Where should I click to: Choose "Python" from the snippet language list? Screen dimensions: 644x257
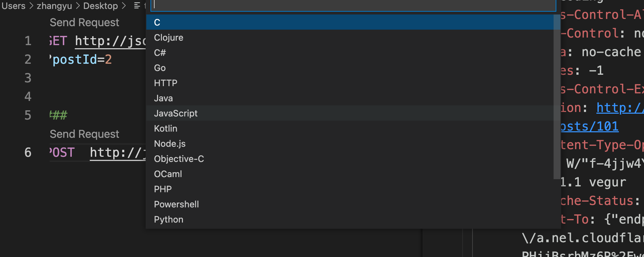pos(168,219)
